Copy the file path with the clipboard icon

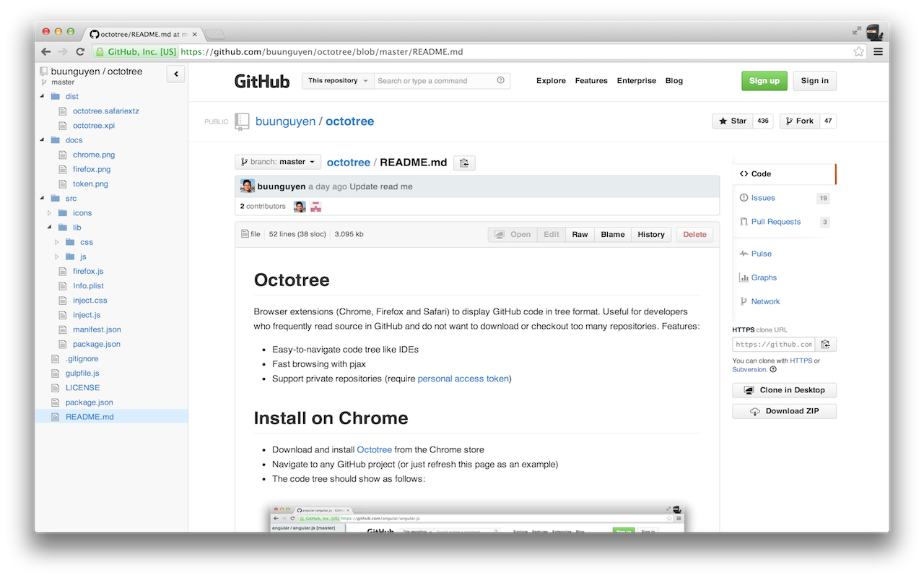pos(464,163)
